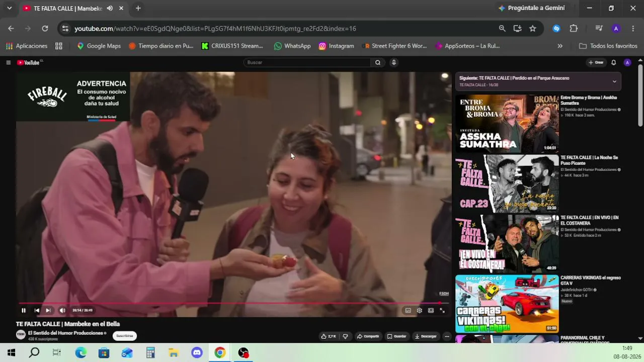Reload the page

(x=45, y=29)
